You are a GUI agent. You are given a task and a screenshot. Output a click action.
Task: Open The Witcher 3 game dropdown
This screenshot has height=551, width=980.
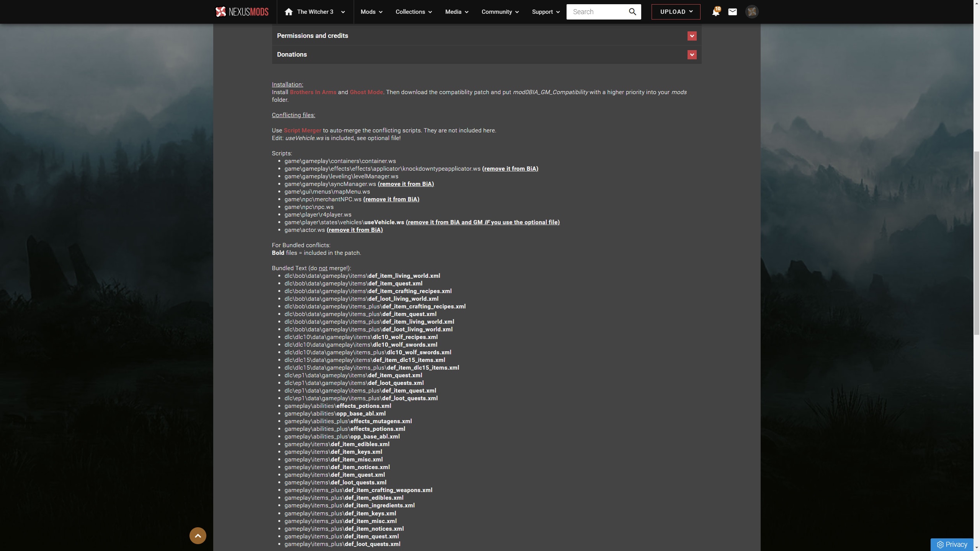(343, 12)
